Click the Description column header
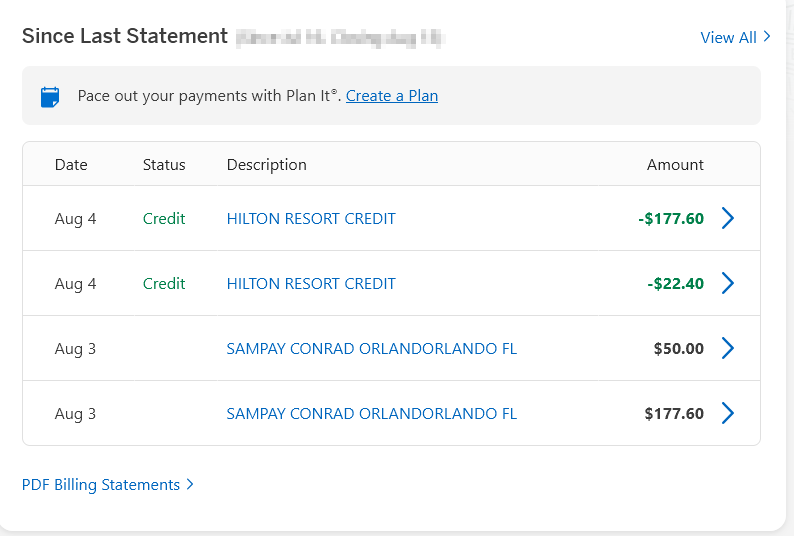The width and height of the screenshot is (794, 536). (x=266, y=165)
